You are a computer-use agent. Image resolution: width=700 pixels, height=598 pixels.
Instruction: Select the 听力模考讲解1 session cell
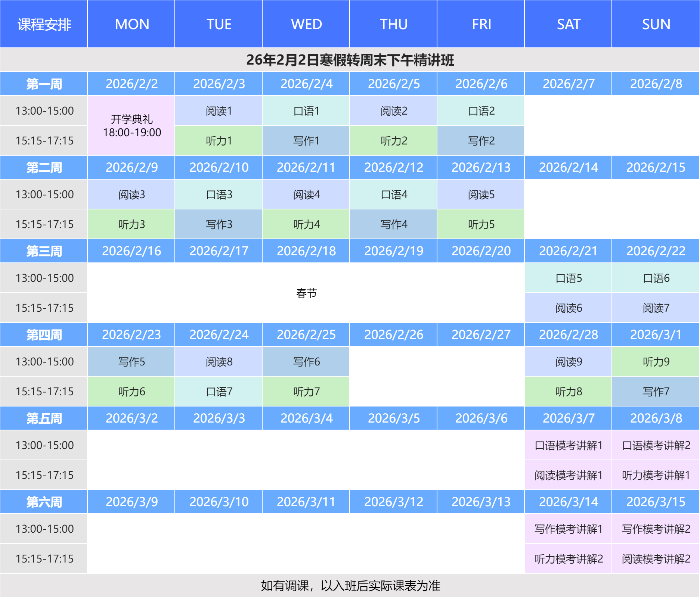point(656,475)
